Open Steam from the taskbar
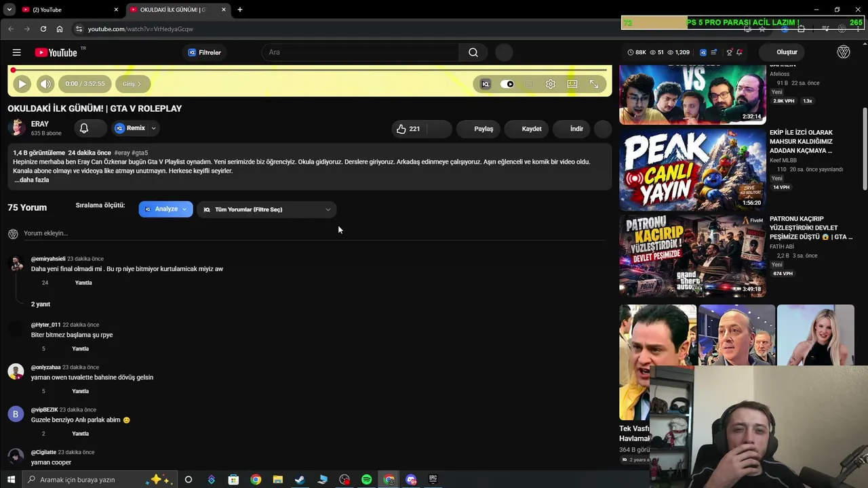 click(300, 480)
